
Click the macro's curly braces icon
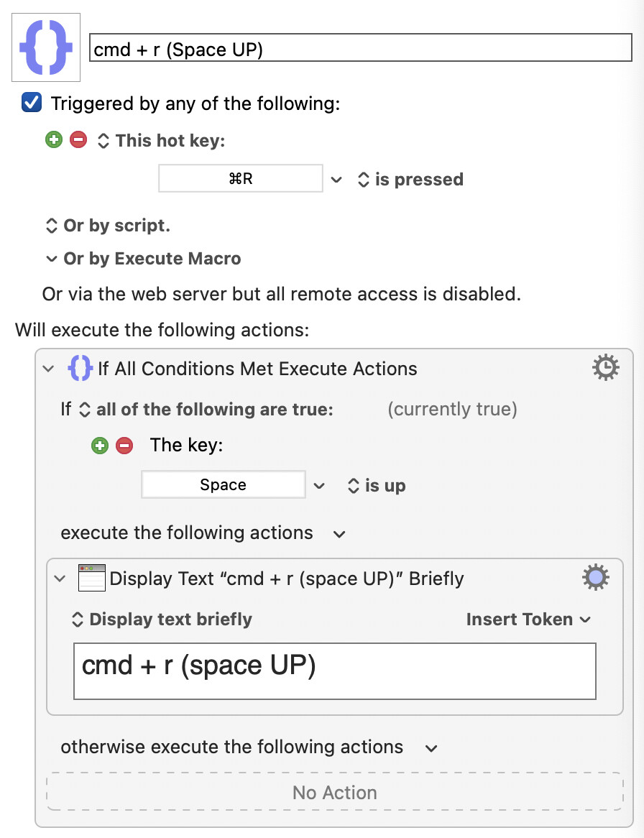(x=46, y=47)
